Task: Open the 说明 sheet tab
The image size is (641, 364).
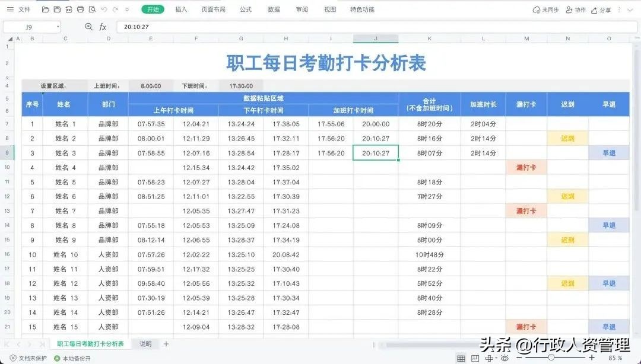Action: tap(145, 343)
